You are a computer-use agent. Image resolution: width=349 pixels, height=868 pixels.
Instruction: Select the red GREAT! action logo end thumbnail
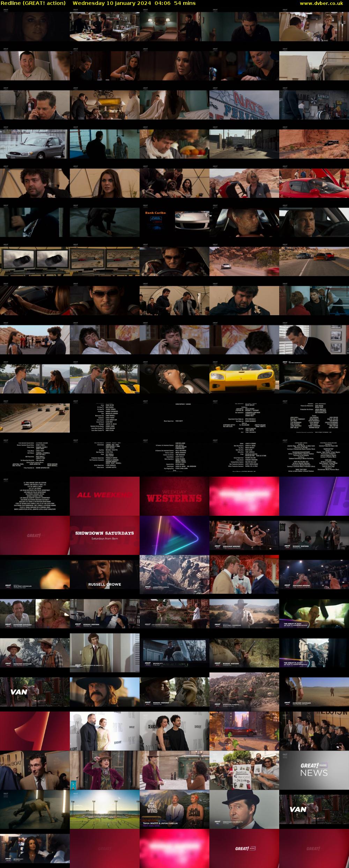coord(244,848)
